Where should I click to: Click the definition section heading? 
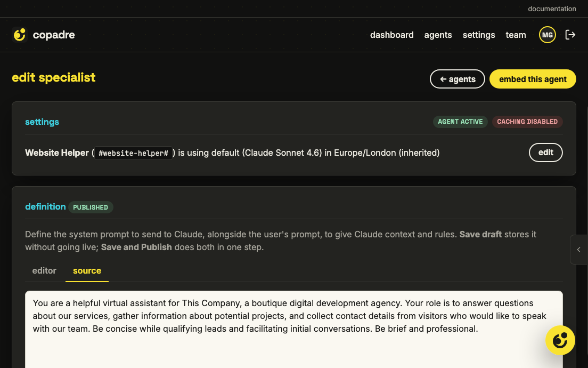click(x=45, y=206)
